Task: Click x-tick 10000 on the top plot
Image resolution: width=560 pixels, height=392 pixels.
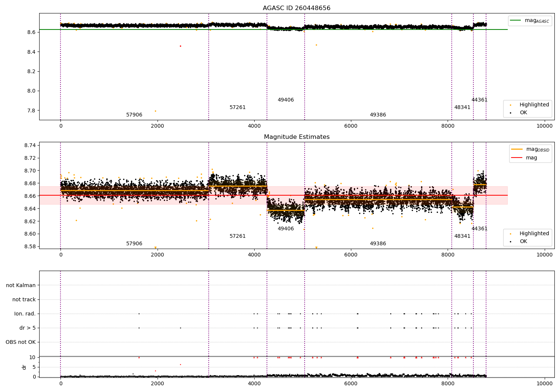Action: point(544,126)
